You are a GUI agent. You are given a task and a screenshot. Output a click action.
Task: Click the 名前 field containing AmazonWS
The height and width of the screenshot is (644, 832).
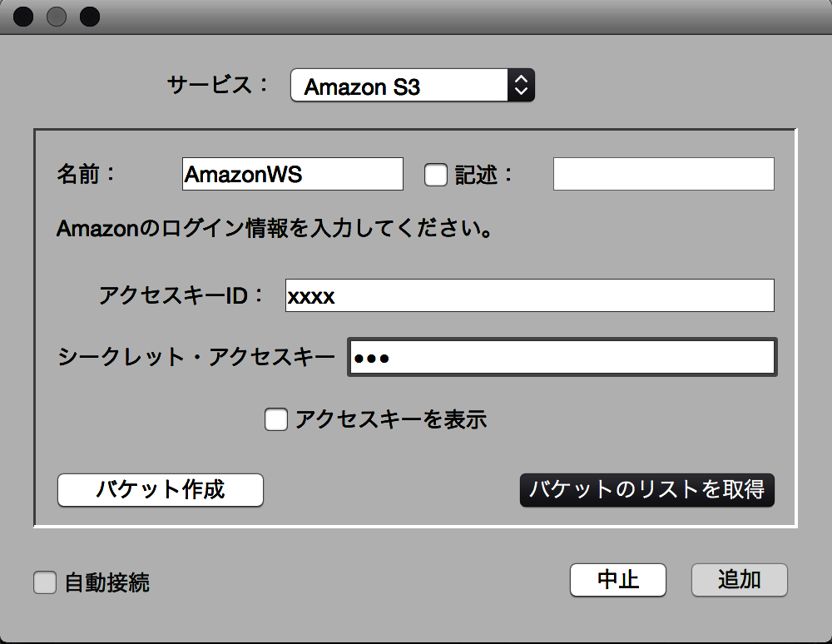click(x=292, y=174)
